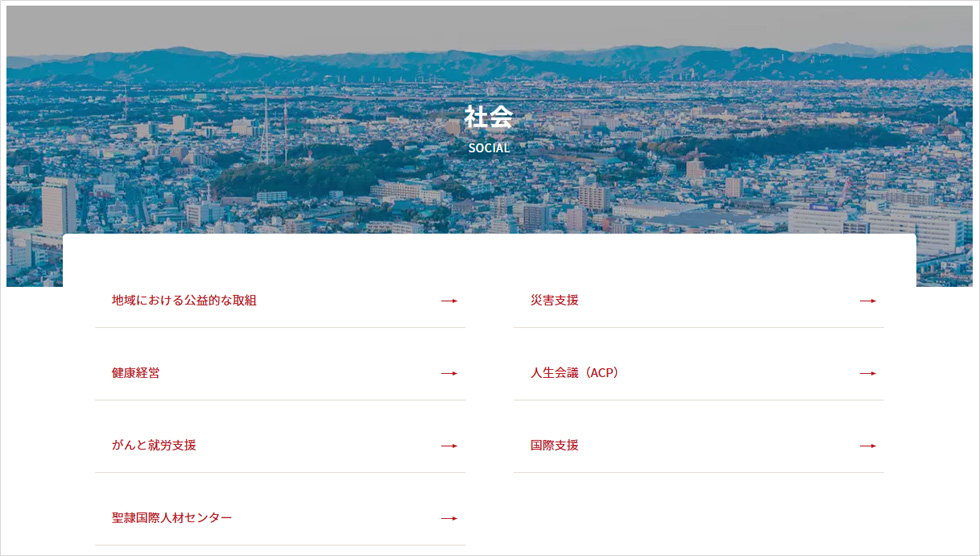Select the 聖隷国際人材センター link text
This screenshot has height=556, width=980.
click(172, 518)
